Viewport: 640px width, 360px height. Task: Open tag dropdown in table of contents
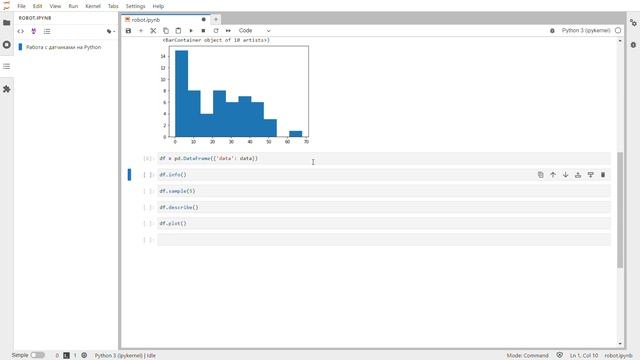point(111,31)
